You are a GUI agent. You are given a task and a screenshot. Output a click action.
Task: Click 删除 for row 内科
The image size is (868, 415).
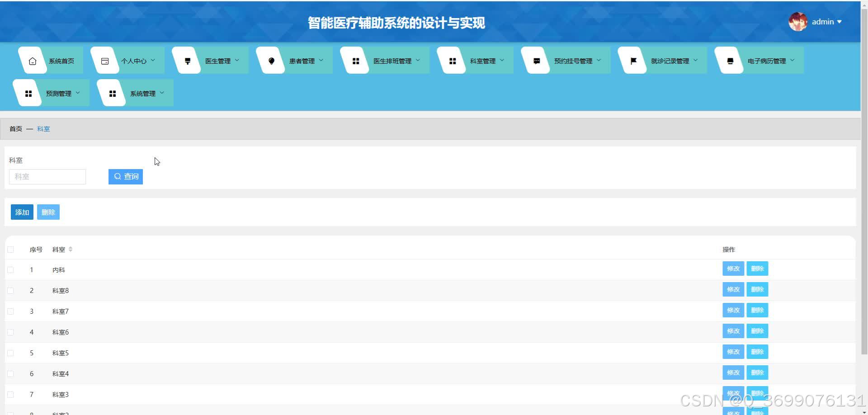pos(757,269)
